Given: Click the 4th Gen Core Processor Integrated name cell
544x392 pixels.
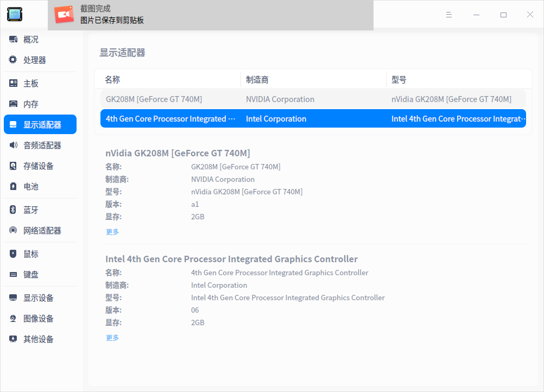Looking at the screenshot, I should (x=170, y=119).
